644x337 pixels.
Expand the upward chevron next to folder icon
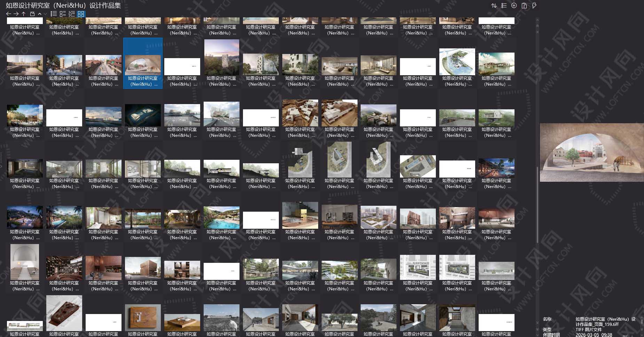39,14
